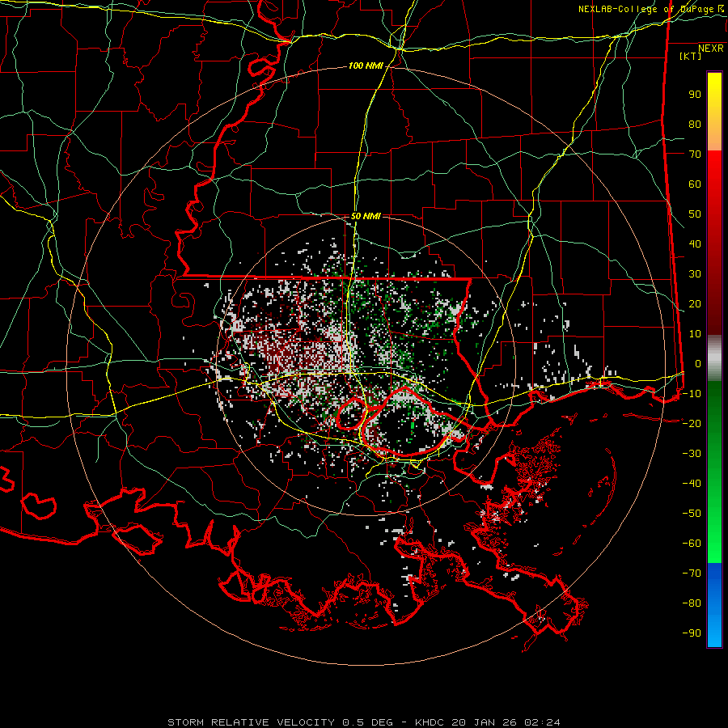Click the positive 80 knot scale label

pyautogui.click(x=695, y=124)
